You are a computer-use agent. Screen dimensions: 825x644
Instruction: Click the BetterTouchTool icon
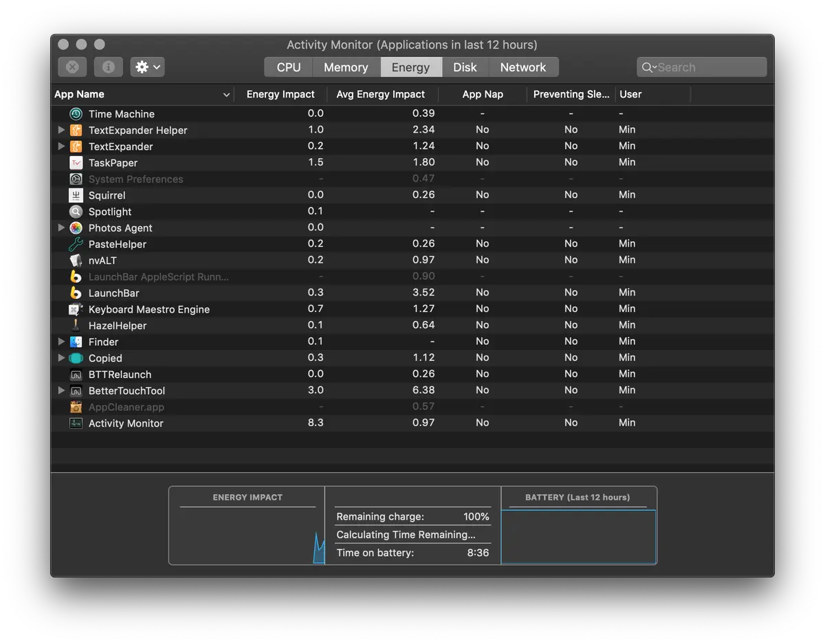pyautogui.click(x=76, y=390)
